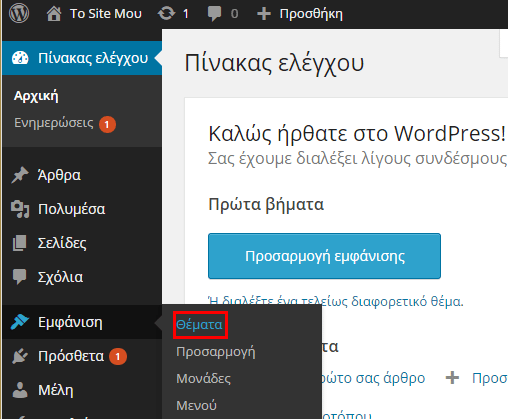Open the Προσθήκη new content menu
This screenshot has height=419, width=508.
311,14
